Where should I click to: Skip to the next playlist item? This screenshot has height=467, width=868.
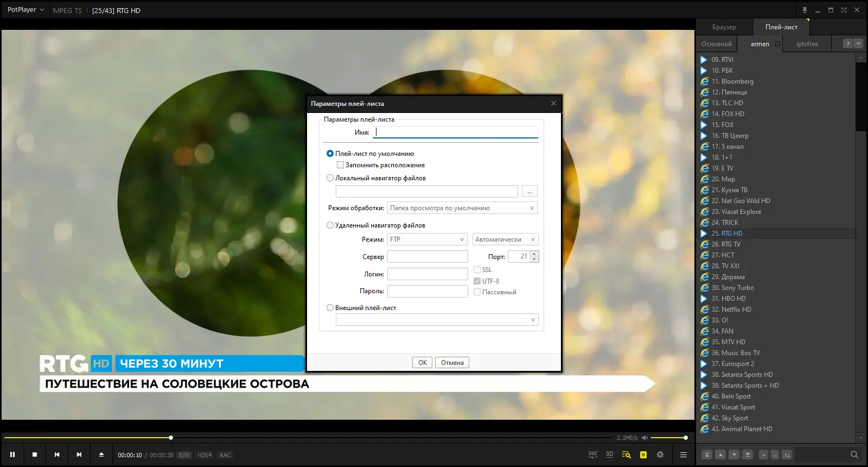point(79,455)
